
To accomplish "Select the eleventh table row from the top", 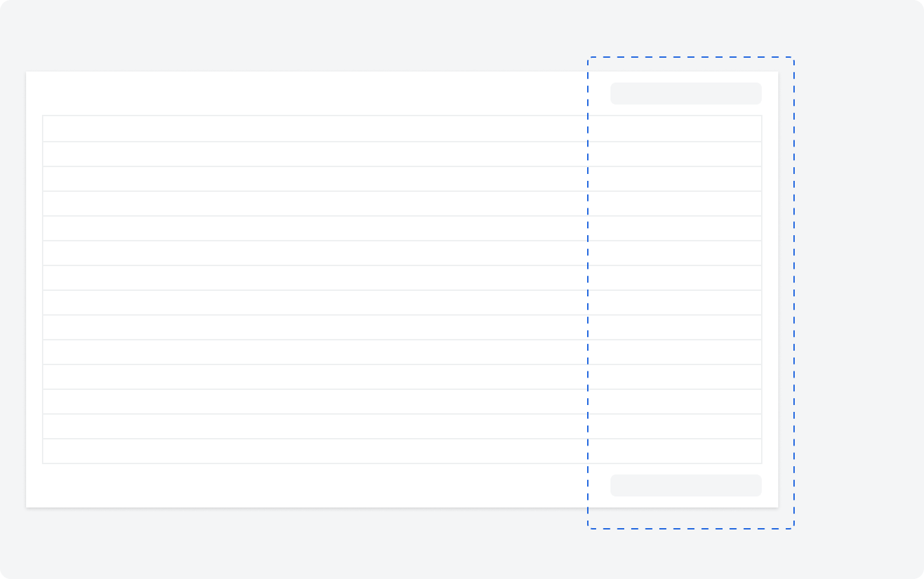I will [x=402, y=377].
